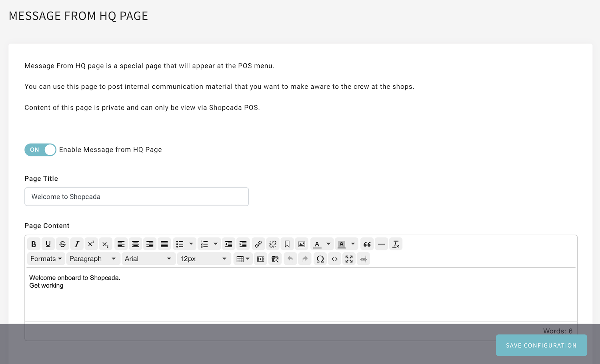This screenshot has height=364, width=600.
Task: Toggle underline formatting
Action: 48,244
